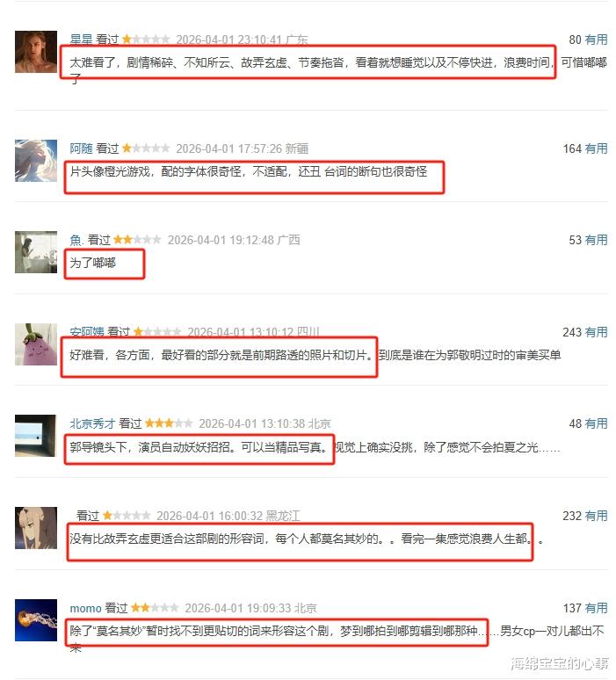
Task: Open avatar of user 魚
Action: [36, 252]
